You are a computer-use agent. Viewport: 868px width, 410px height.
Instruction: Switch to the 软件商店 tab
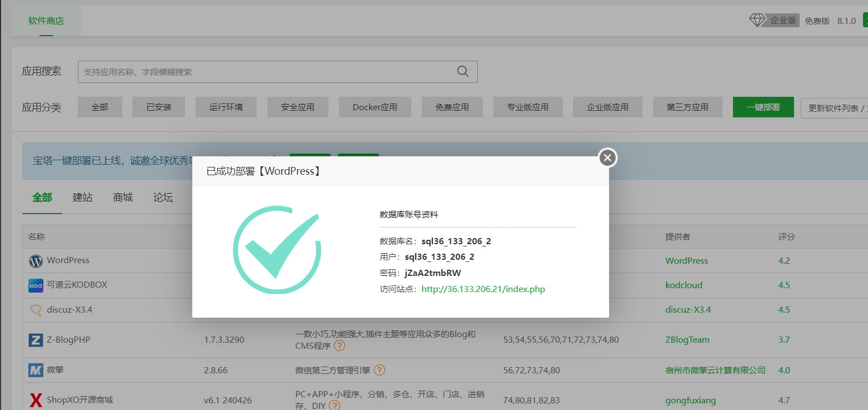[x=46, y=21]
